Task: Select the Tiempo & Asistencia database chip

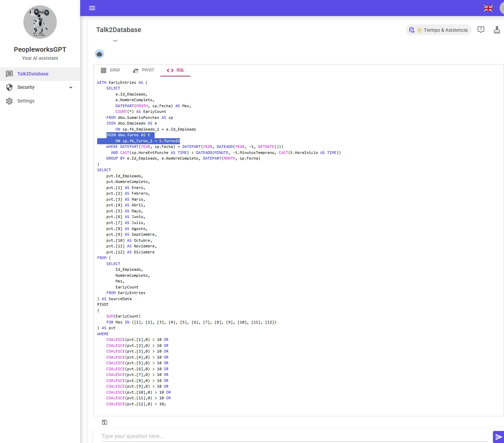Action: [x=438, y=30]
